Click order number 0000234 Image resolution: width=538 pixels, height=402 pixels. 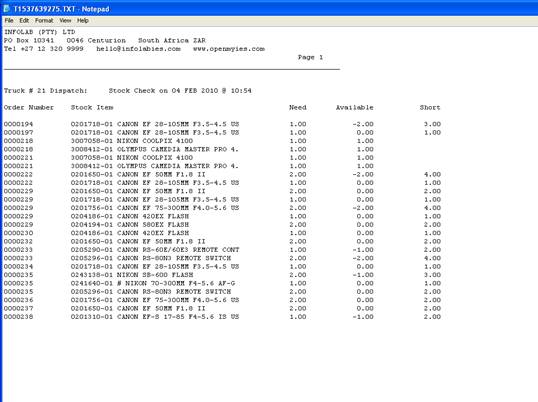click(x=19, y=267)
